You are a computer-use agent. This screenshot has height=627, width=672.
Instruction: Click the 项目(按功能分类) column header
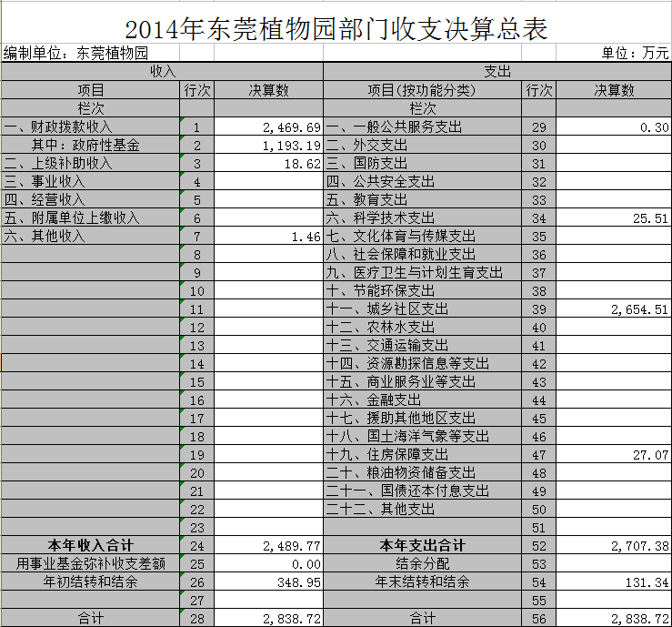[422, 90]
